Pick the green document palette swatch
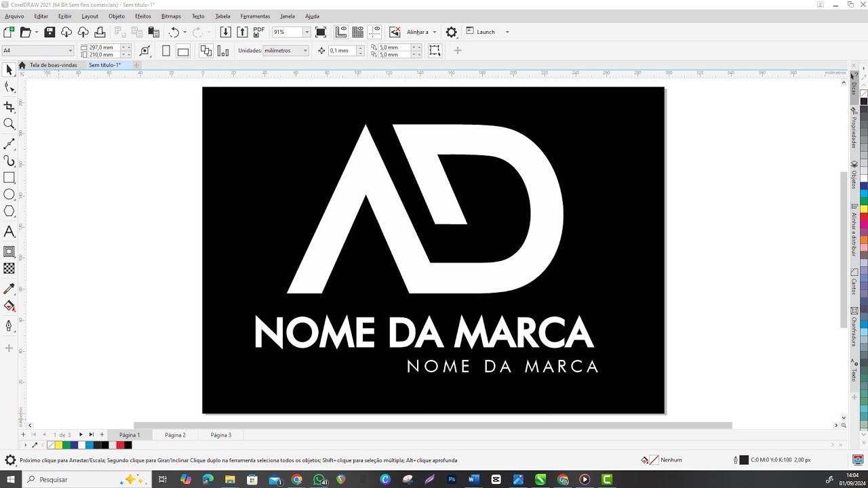Screen dimensions: 868x488 click(x=66, y=445)
